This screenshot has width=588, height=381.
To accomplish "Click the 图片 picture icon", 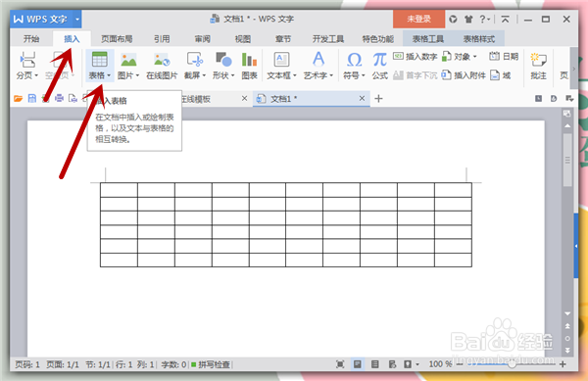I will pos(128,60).
